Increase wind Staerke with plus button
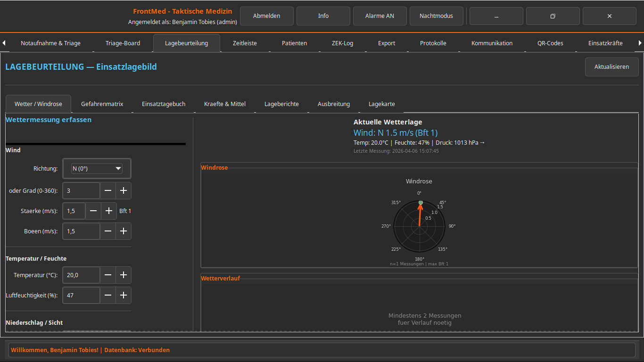The width and height of the screenshot is (644, 362). point(109,211)
